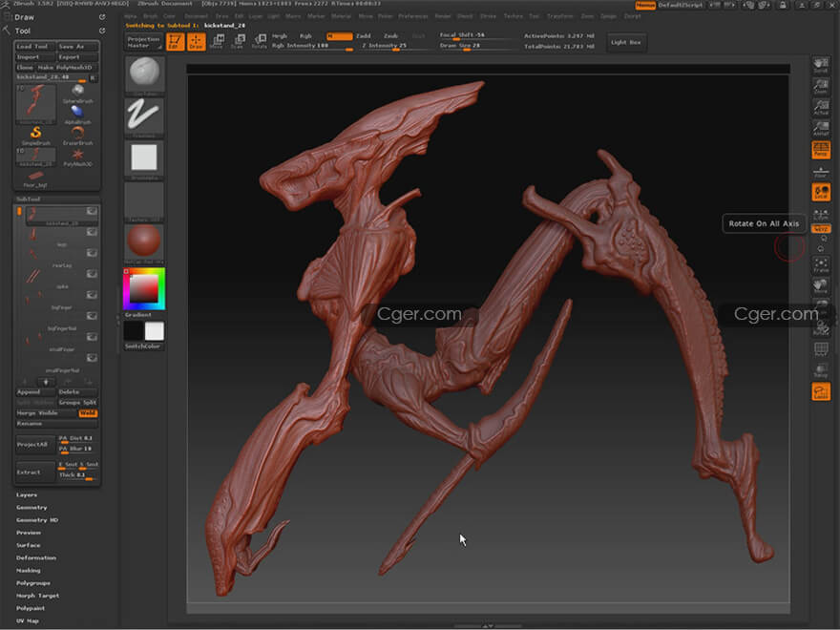This screenshot has width=840, height=630.
Task: Click the AAHalf icon
Action: (x=821, y=129)
